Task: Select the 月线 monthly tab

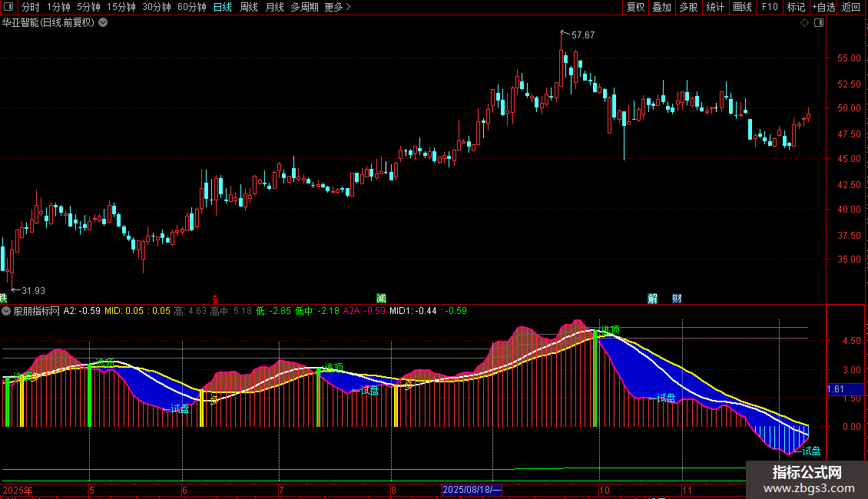Action: coord(274,7)
